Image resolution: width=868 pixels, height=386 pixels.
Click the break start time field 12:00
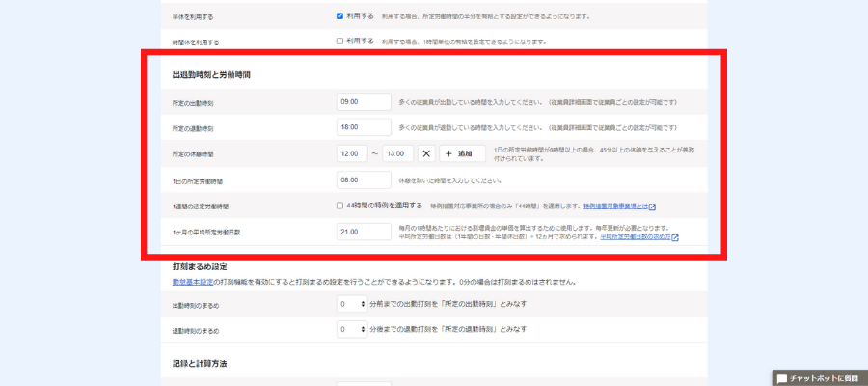click(351, 153)
